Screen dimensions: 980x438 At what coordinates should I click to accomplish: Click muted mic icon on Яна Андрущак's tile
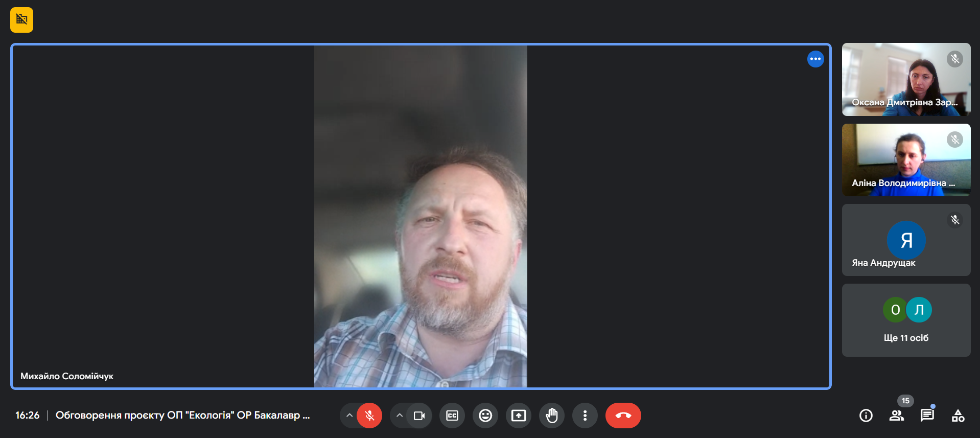click(x=955, y=220)
